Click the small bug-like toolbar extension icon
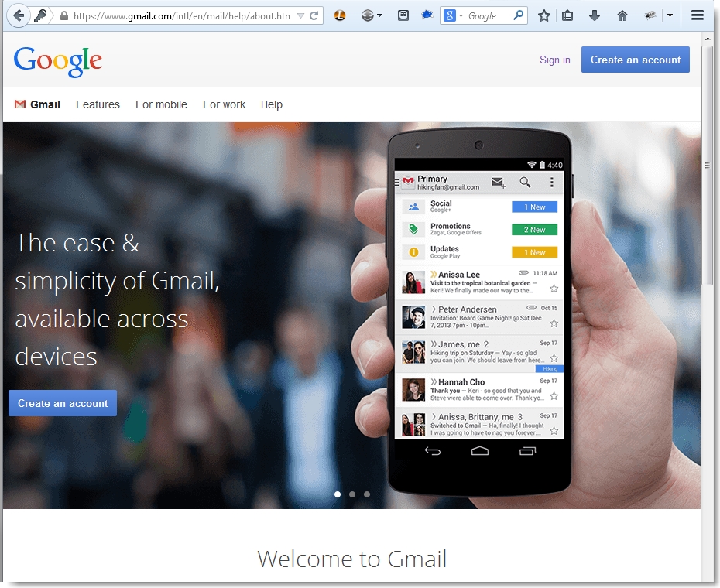Viewport: 720px width, 588px height. point(650,15)
